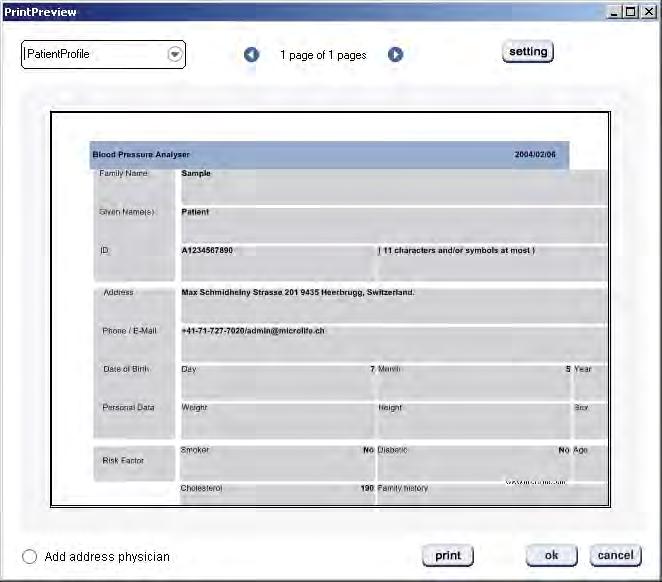The image size is (662, 582).
Task: Click the 'Weight' field label
Action: point(194,408)
